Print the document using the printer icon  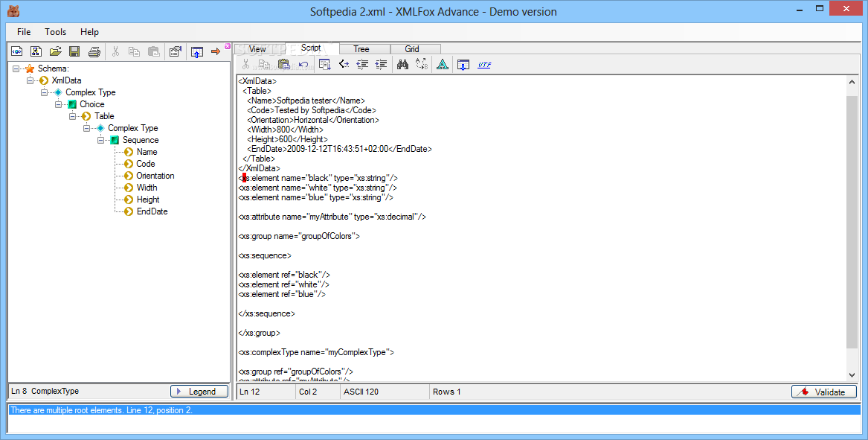click(94, 51)
